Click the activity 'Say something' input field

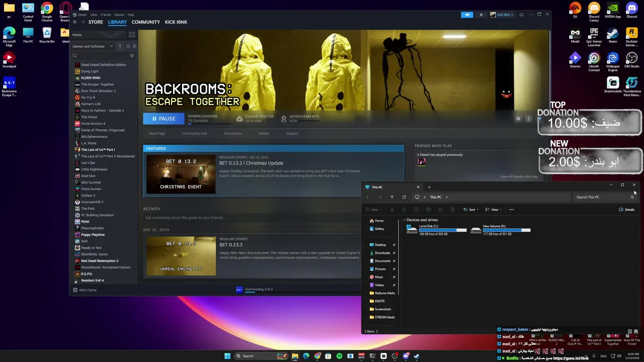point(252,218)
